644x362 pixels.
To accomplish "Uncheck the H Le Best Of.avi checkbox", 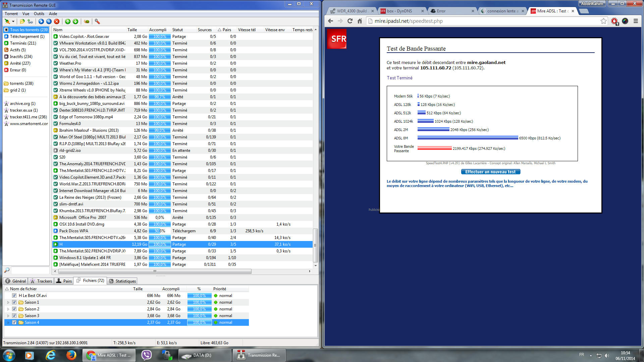I will (14, 296).
